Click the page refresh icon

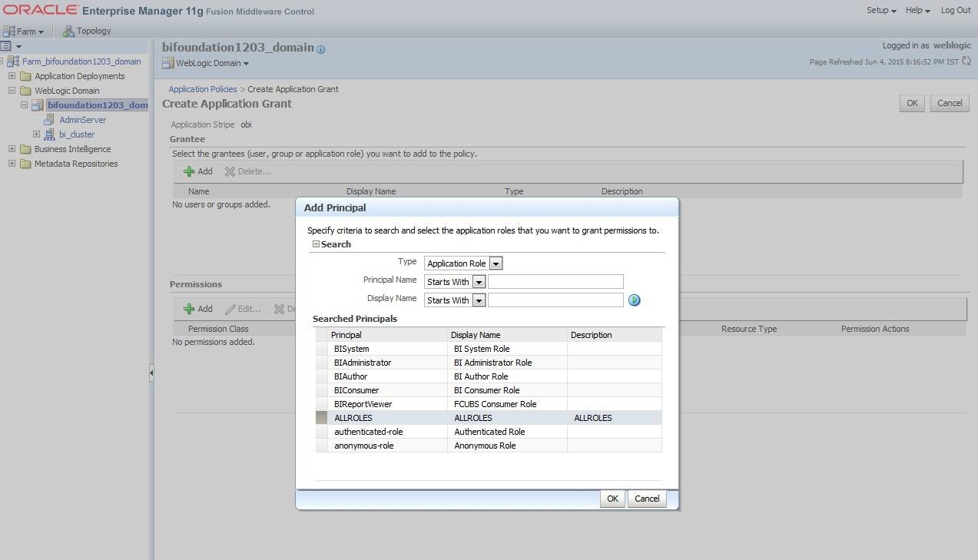tap(966, 61)
